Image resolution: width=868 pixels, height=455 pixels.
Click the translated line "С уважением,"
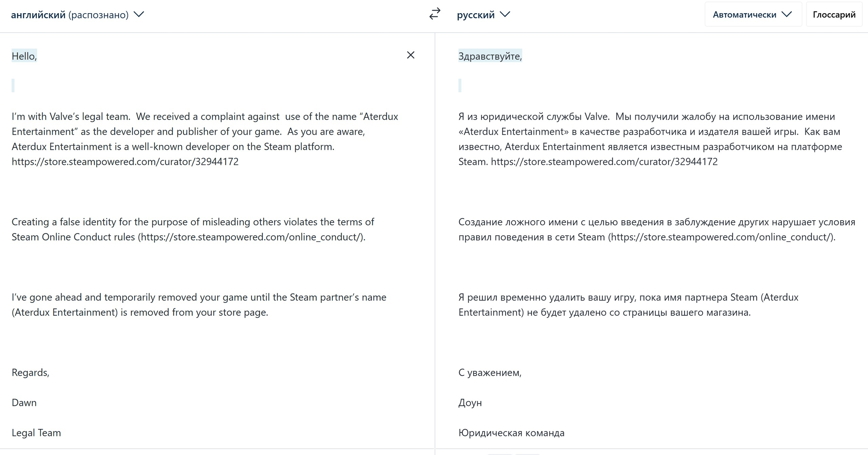point(490,373)
